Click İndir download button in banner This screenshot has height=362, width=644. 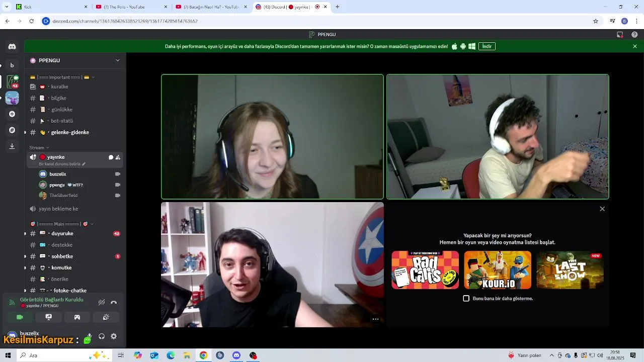pyautogui.click(x=487, y=46)
